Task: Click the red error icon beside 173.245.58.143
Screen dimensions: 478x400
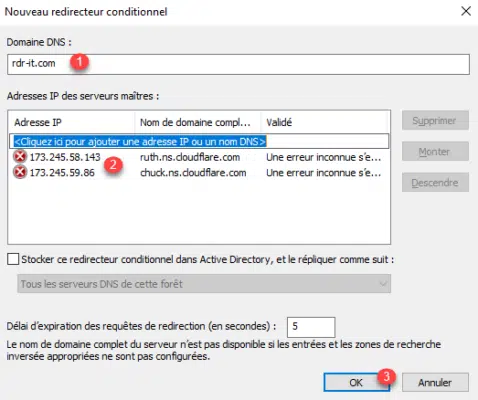Action: pyautogui.click(x=20, y=157)
